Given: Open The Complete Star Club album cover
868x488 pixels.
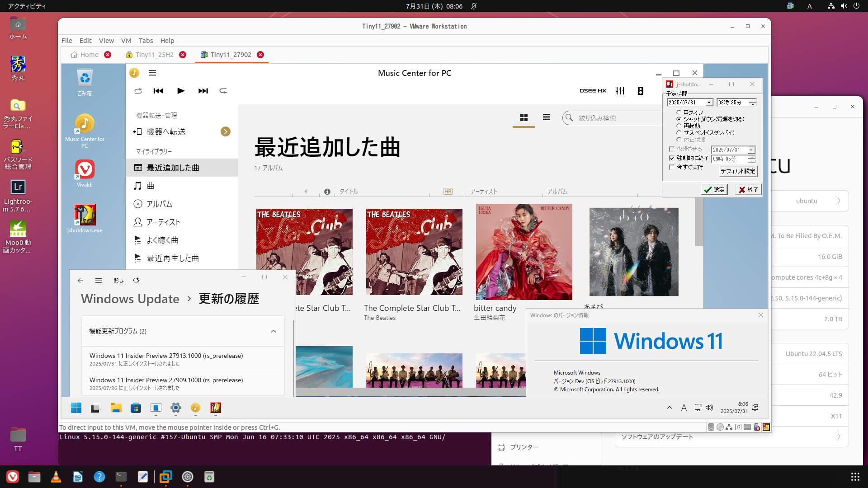Looking at the screenshot, I should pos(414,252).
